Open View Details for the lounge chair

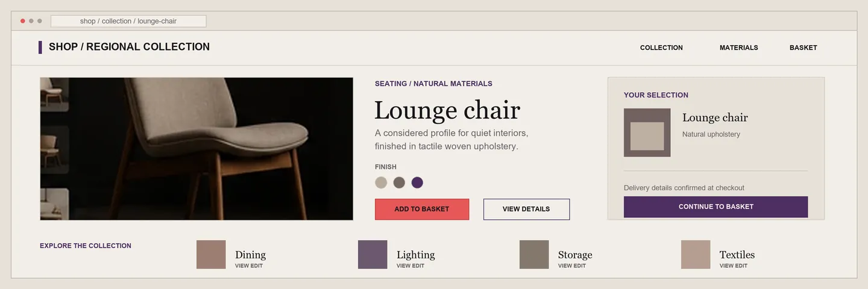pos(526,209)
